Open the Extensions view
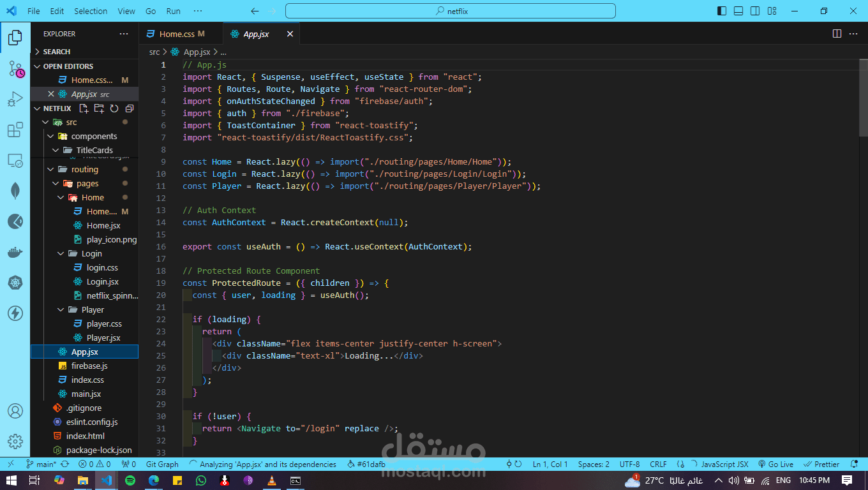 (15, 130)
